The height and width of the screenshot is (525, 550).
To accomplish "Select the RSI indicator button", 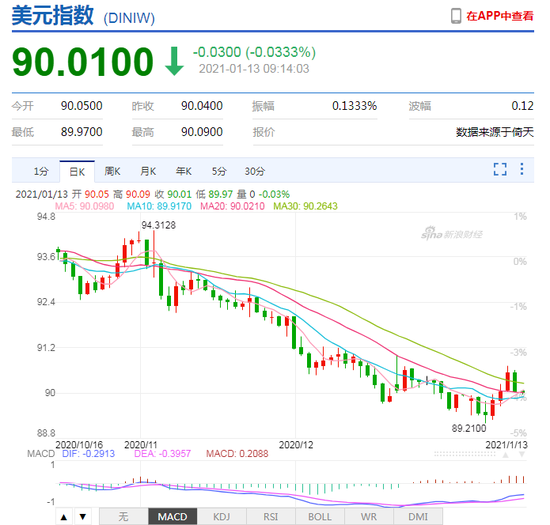I will [270, 516].
